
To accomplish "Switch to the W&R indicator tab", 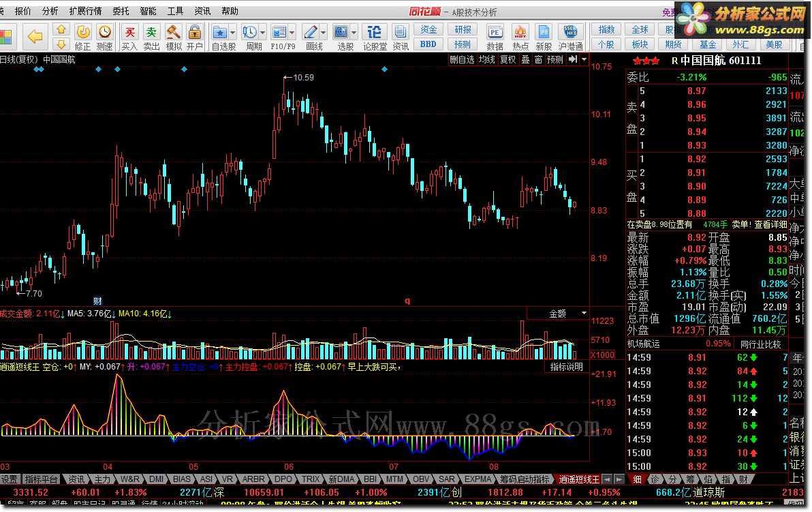I will point(129,479).
